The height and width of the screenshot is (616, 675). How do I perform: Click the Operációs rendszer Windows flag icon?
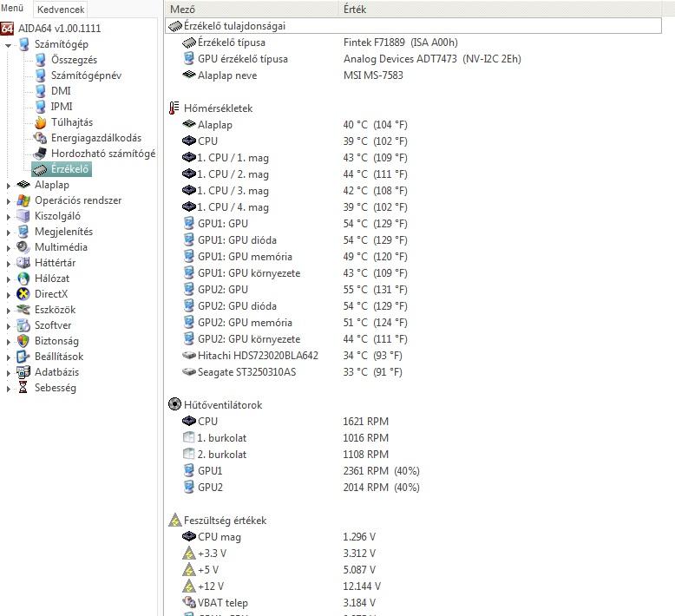coord(23,200)
